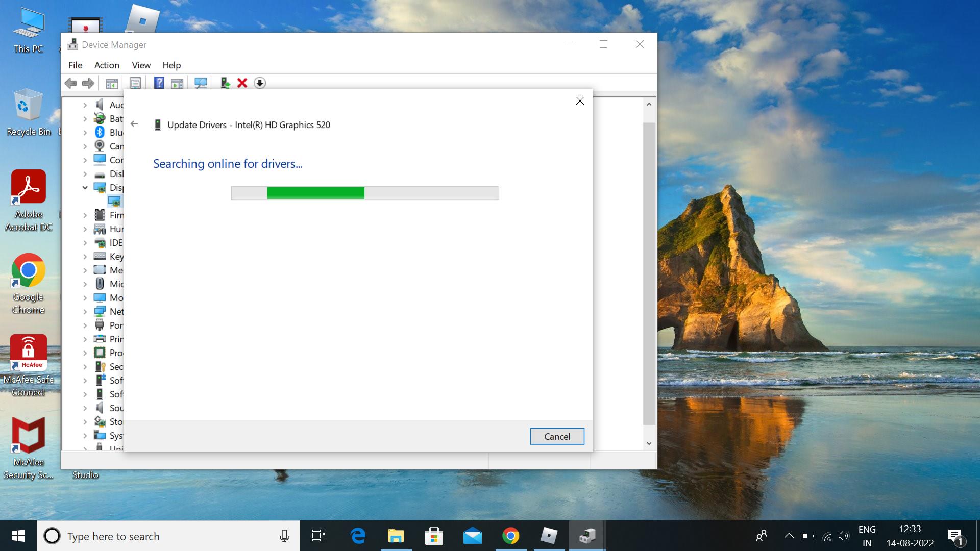Click Scan for hardware changes toolbar icon

point(201,83)
